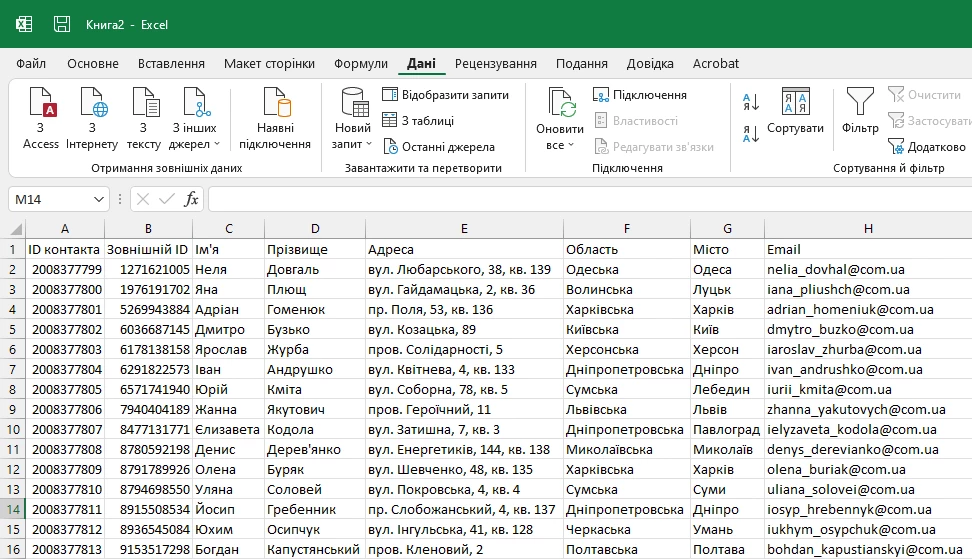Viewport: 972px width, 559px height.
Task: Click the insert function fx button
Action: [x=192, y=199]
